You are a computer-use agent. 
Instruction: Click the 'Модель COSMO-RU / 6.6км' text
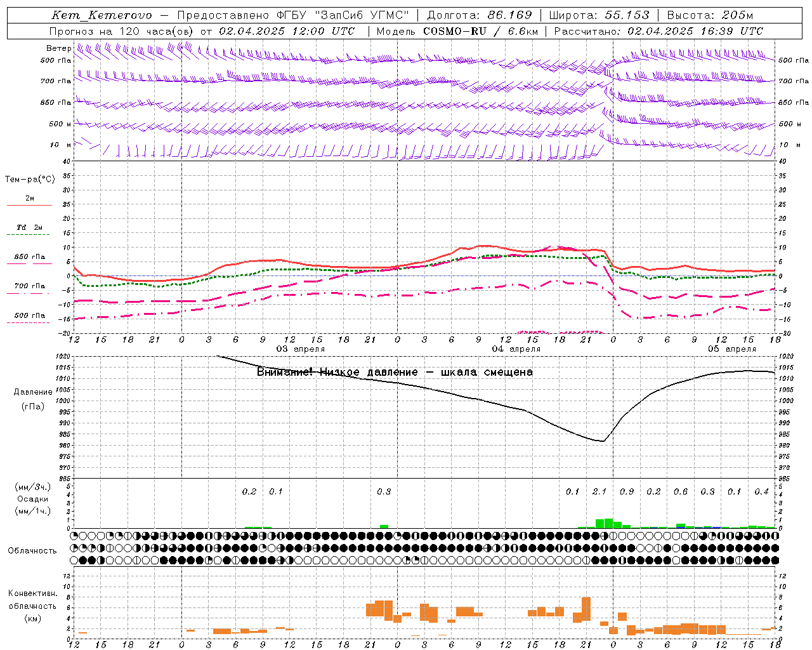tap(457, 31)
